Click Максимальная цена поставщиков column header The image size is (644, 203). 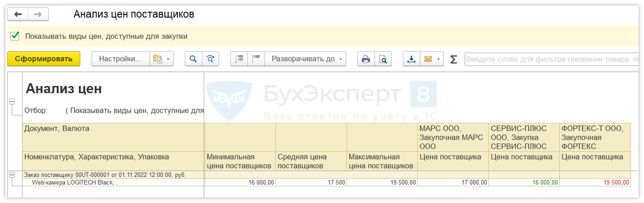[x=382, y=161]
